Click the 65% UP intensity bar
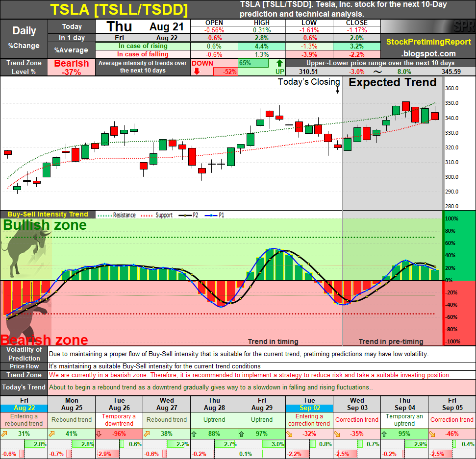 pos(253,63)
